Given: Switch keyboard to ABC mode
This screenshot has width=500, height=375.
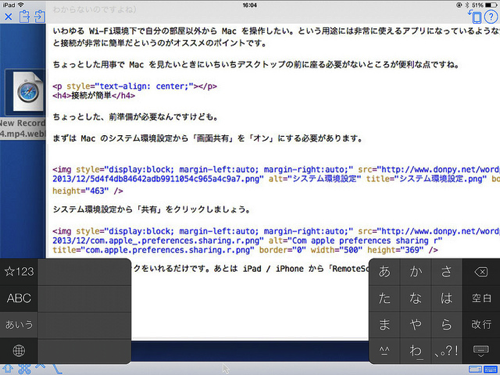Looking at the screenshot, I should click(x=19, y=298).
